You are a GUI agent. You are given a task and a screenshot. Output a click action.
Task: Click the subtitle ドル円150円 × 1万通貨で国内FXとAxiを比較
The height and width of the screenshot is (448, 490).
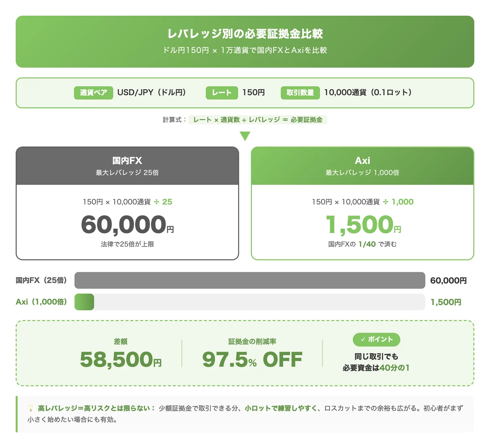tap(245, 50)
